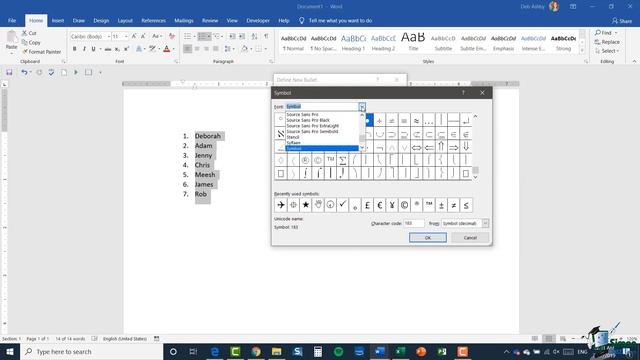Image resolution: width=640 pixels, height=360 pixels.
Task: Open the Font dropdown in Symbol dialog
Action: (362, 107)
